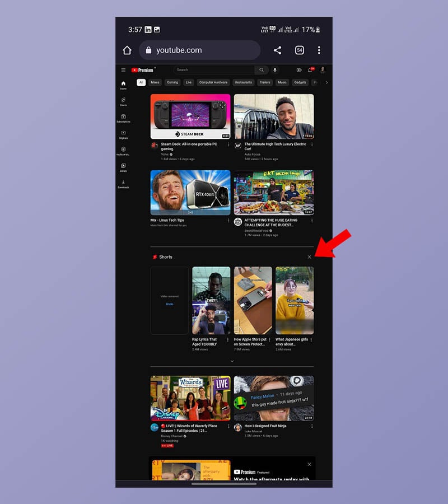This screenshot has height=504, width=448.
Task: Open the Steam Deck video thumbnail
Action: tap(190, 116)
